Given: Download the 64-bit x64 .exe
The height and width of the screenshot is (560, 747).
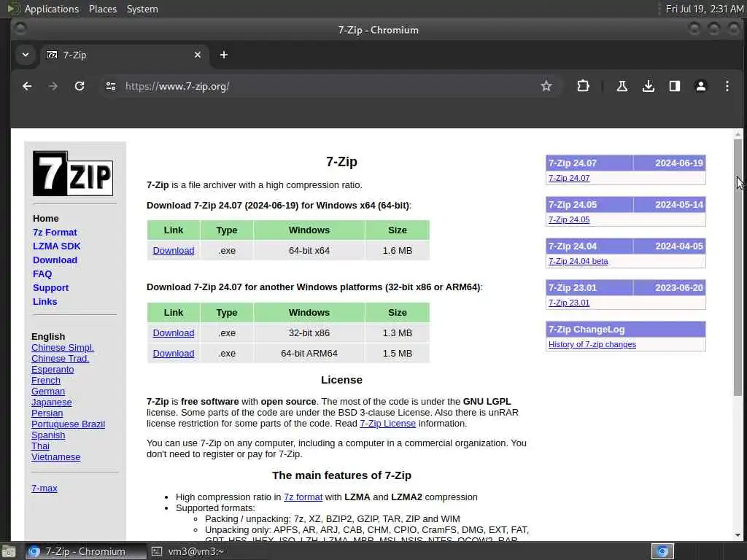Looking at the screenshot, I should [x=174, y=251].
